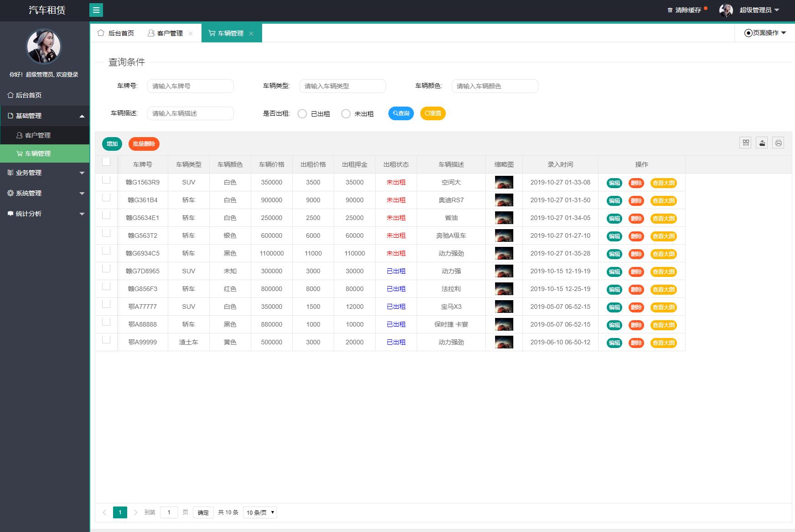Click the 车牌号 input field
Screen dimensions: 795x532
(190, 86)
